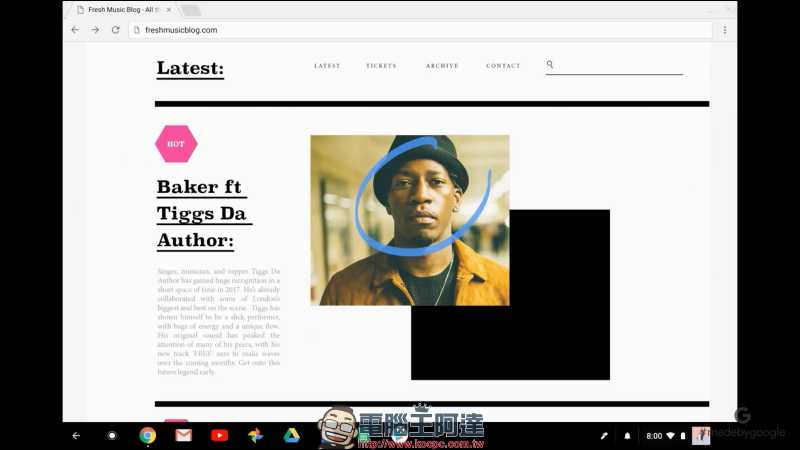Open Google Drive from the shelf

[x=291, y=436]
